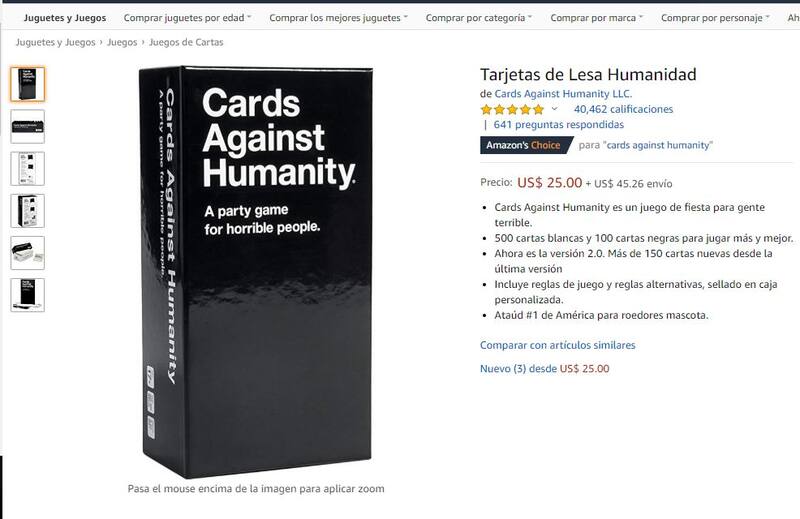Expand Comprar por categoría menu

[479, 18]
